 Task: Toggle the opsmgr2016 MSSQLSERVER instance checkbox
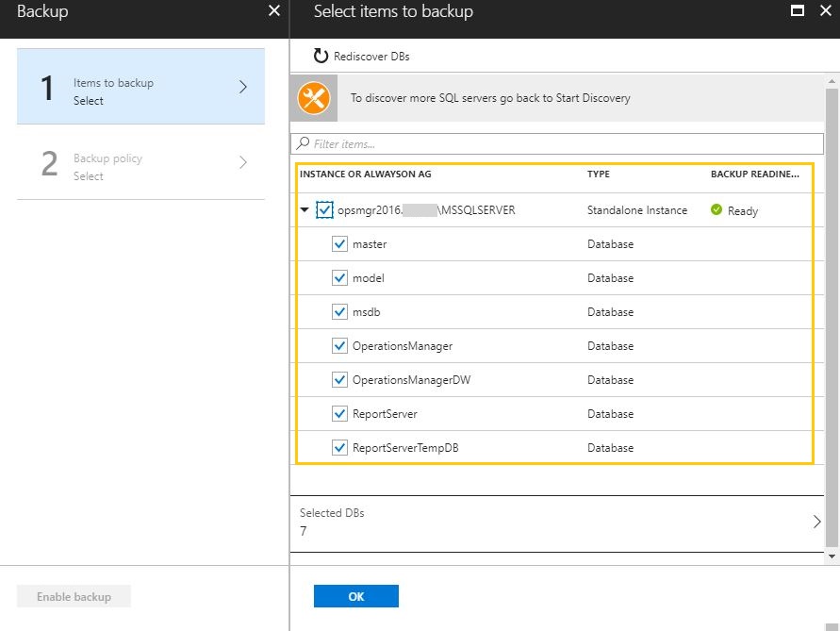click(x=324, y=209)
